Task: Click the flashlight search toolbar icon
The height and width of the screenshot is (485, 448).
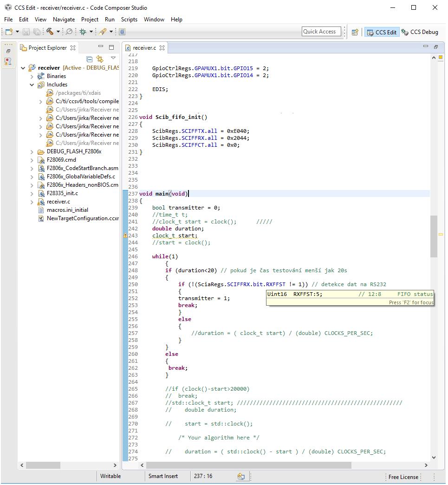Action: 103,32
